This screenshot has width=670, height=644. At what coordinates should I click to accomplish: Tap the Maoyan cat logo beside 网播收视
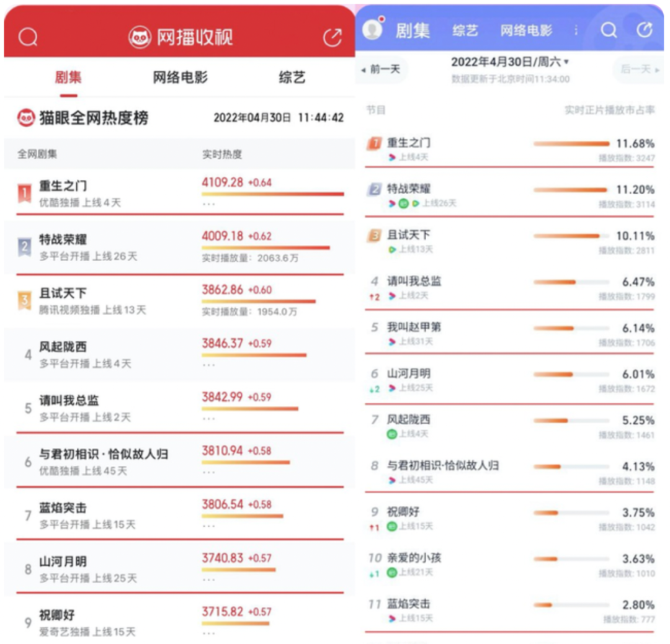tap(140, 37)
